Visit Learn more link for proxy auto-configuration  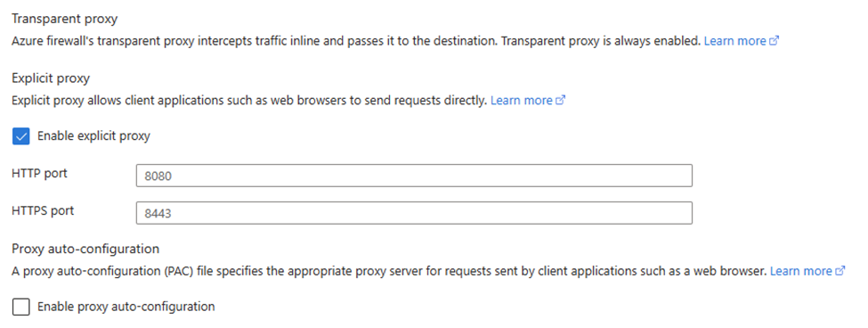coord(801,272)
